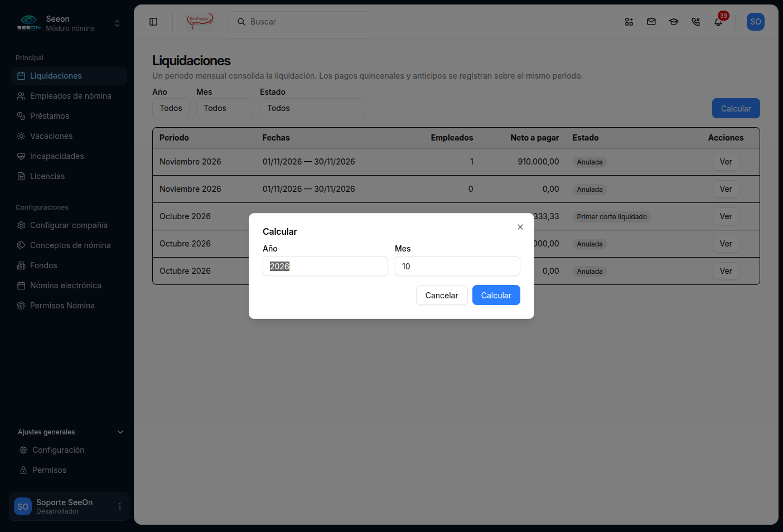Open the SO user avatar in header
783x532 pixels.
(756, 22)
